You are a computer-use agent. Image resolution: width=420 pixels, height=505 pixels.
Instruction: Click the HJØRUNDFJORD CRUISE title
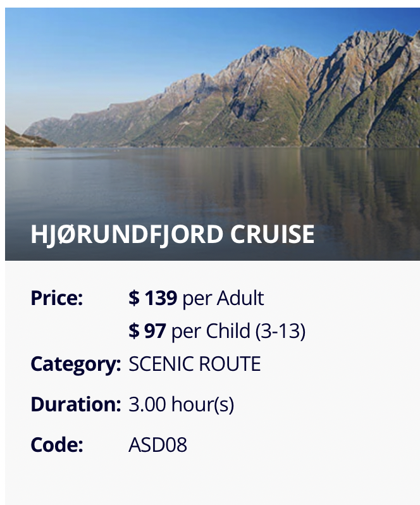pyautogui.click(x=172, y=234)
